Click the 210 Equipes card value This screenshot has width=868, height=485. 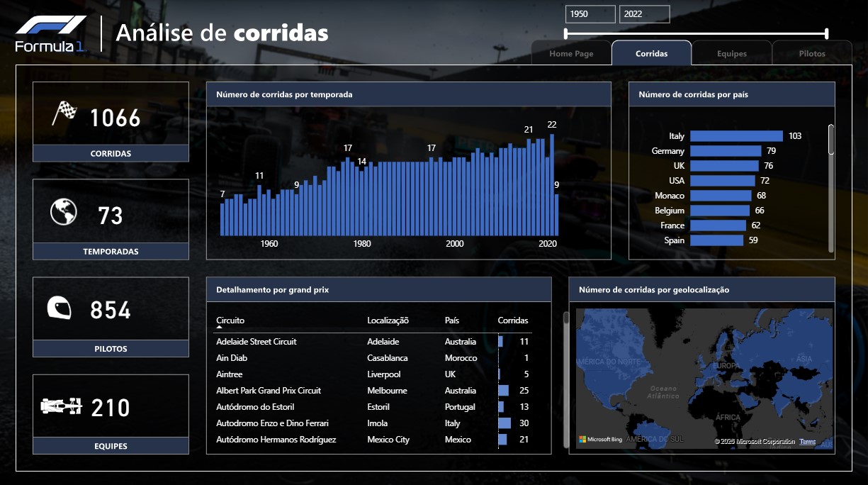pyautogui.click(x=111, y=408)
